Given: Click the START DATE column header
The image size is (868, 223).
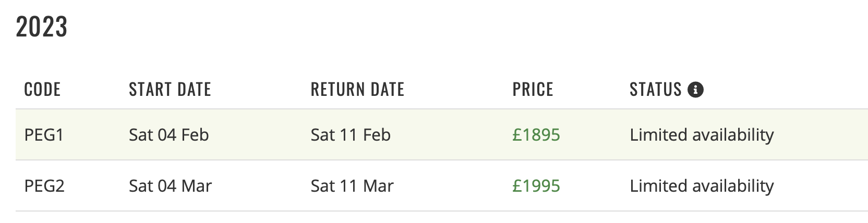Looking at the screenshot, I should point(170,90).
